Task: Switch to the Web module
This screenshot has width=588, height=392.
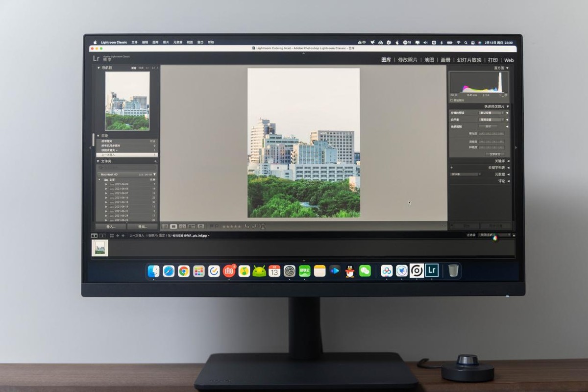Action: (509, 60)
